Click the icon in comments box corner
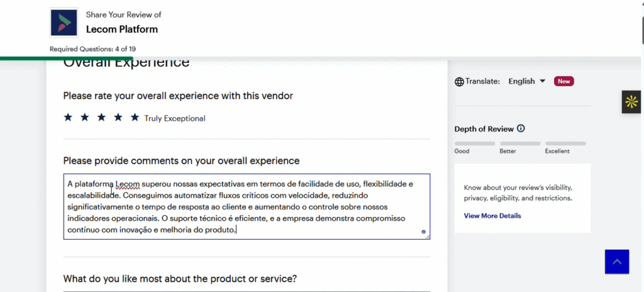The height and width of the screenshot is (292, 644). pos(424,232)
